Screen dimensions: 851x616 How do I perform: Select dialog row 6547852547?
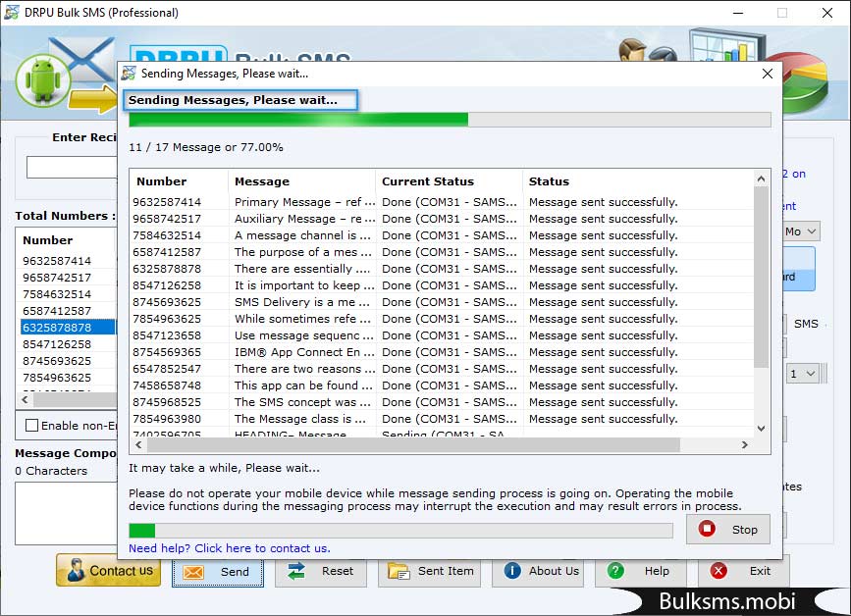pyautogui.click(x=442, y=369)
